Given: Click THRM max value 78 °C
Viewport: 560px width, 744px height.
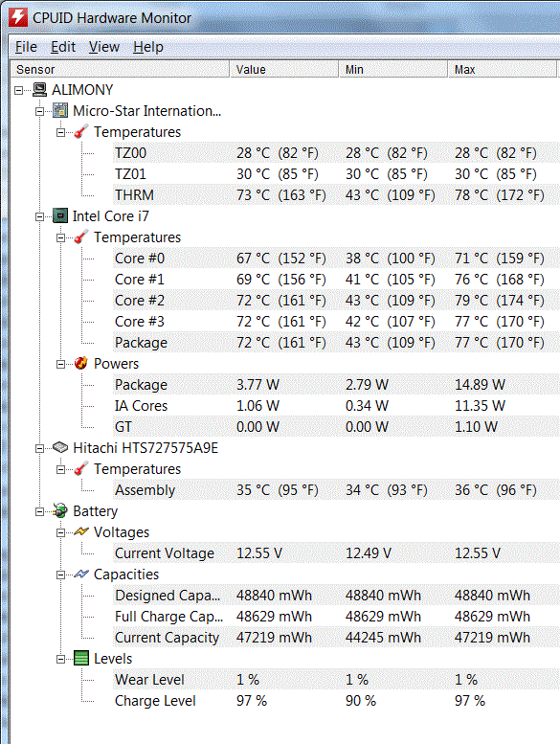Looking at the screenshot, I should tap(500, 195).
